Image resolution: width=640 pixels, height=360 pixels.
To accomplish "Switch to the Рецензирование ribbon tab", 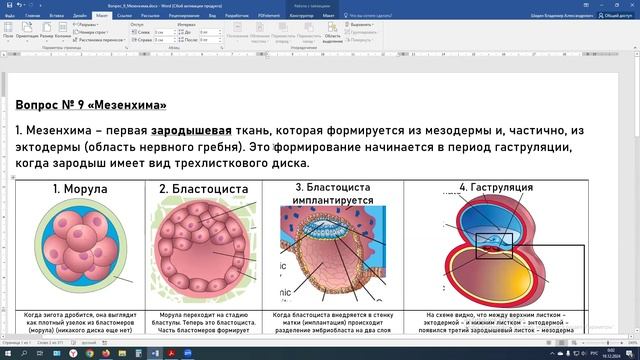I will pos(184,16).
